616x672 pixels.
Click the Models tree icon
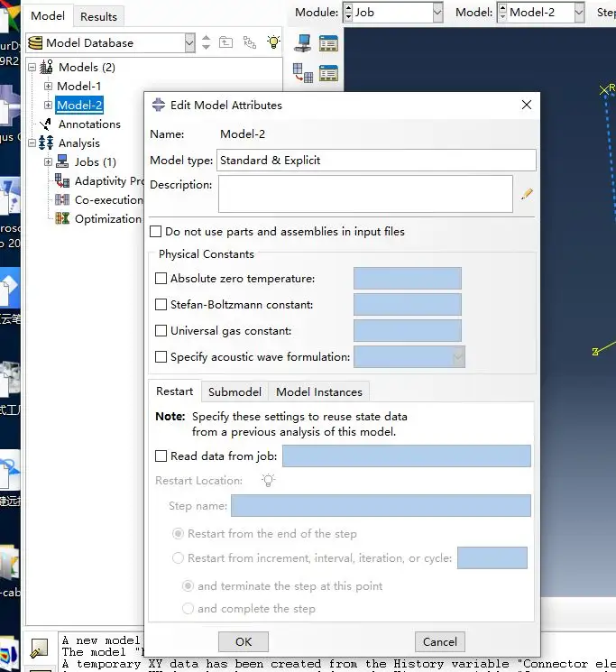pos(46,67)
